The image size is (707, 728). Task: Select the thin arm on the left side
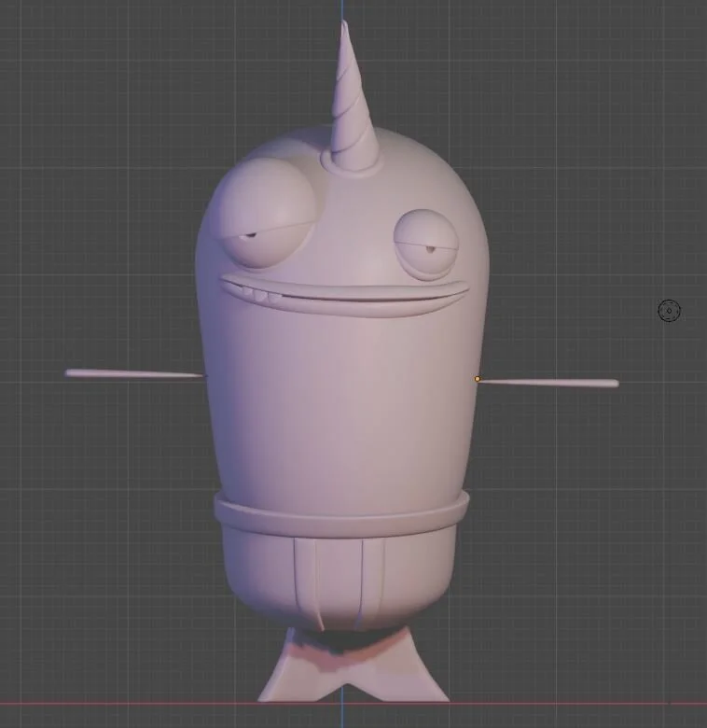[134, 373]
